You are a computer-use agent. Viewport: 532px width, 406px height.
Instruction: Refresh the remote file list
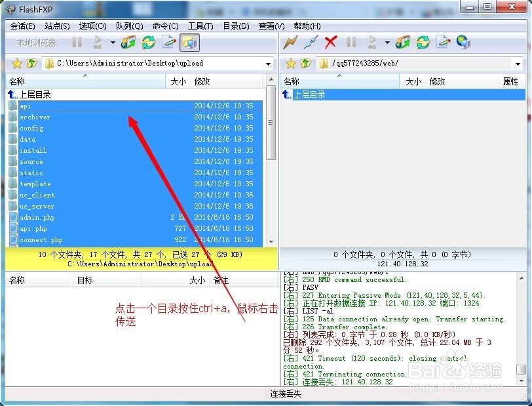point(423,42)
